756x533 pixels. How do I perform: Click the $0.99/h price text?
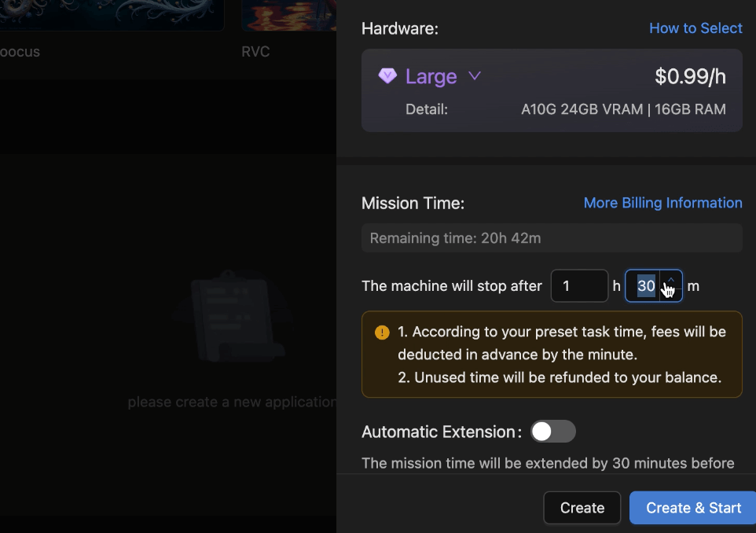pos(690,76)
